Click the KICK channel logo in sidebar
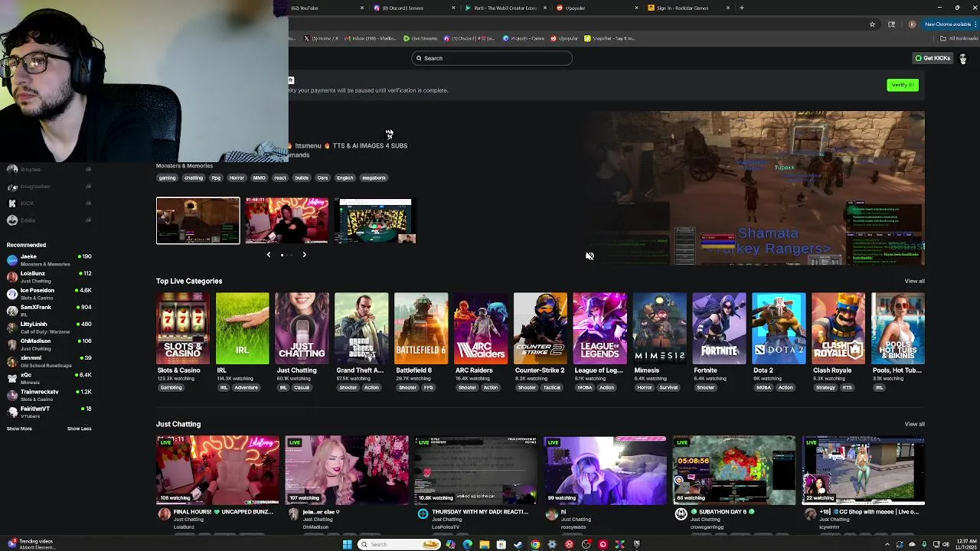Image resolution: width=980 pixels, height=551 pixels. point(12,204)
